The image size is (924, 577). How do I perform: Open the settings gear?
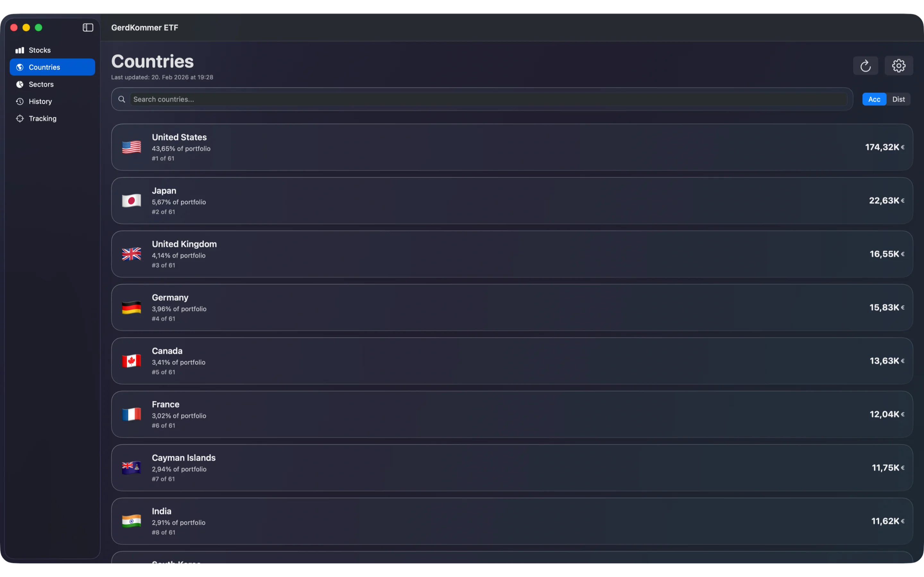tap(898, 65)
